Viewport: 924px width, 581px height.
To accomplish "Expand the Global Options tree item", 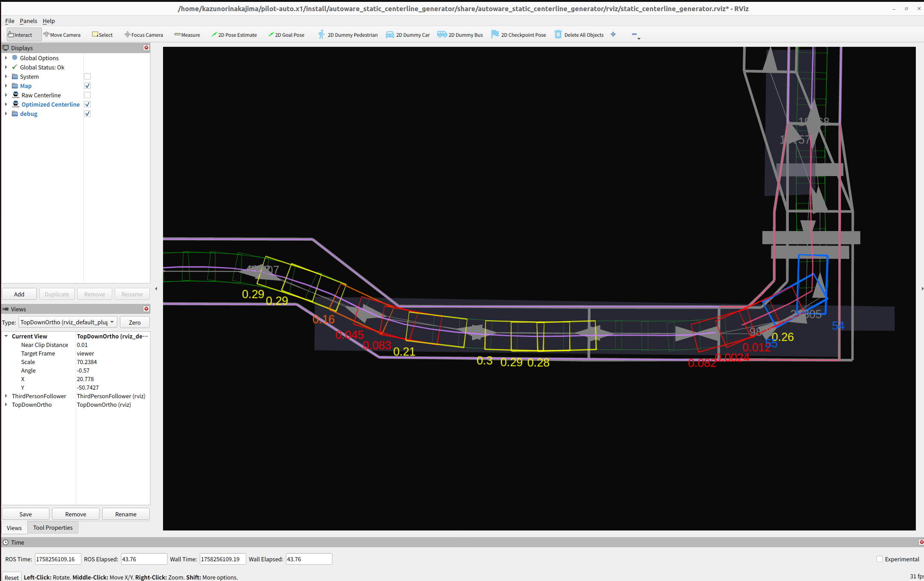I will pos(6,58).
